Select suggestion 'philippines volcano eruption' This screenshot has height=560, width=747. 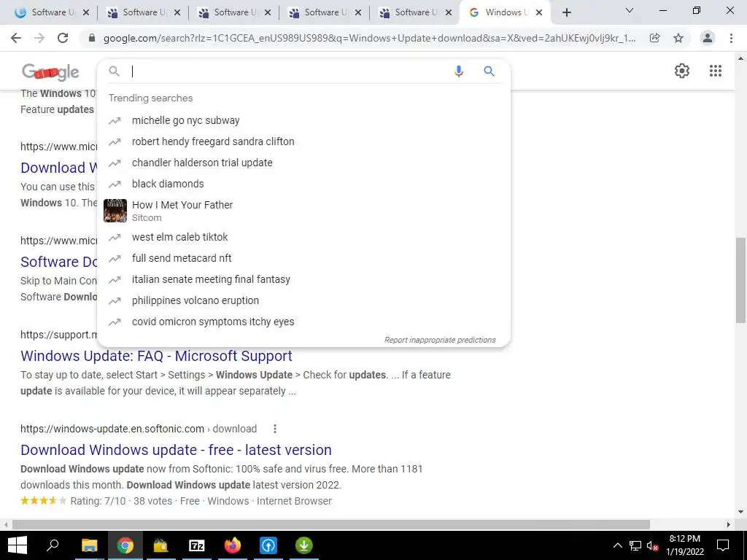pyautogui.click(x=304, y=300)
